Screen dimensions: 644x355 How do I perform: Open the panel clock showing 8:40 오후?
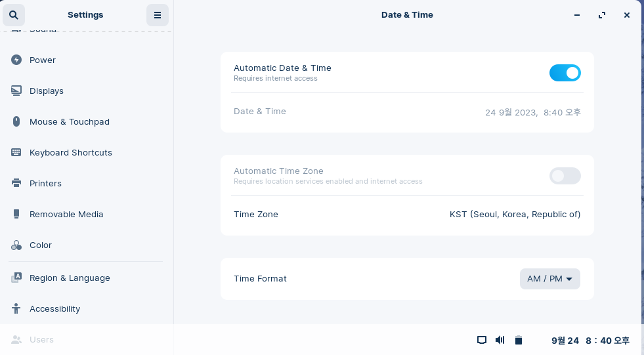590,340
